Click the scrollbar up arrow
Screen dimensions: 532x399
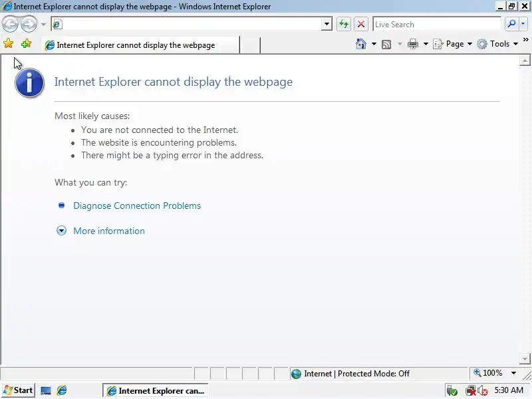(x=525, y=61)
